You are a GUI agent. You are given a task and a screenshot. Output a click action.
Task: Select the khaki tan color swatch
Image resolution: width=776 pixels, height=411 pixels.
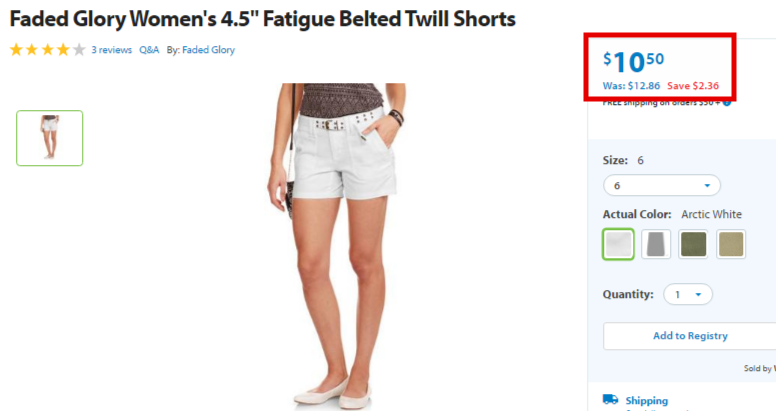pos(731,244)
